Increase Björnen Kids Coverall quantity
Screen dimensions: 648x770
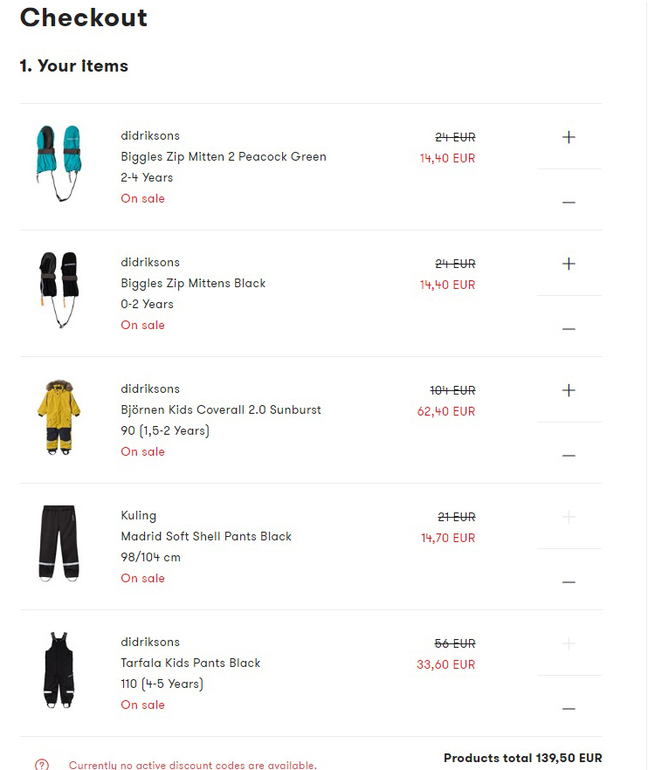point(569,390)
